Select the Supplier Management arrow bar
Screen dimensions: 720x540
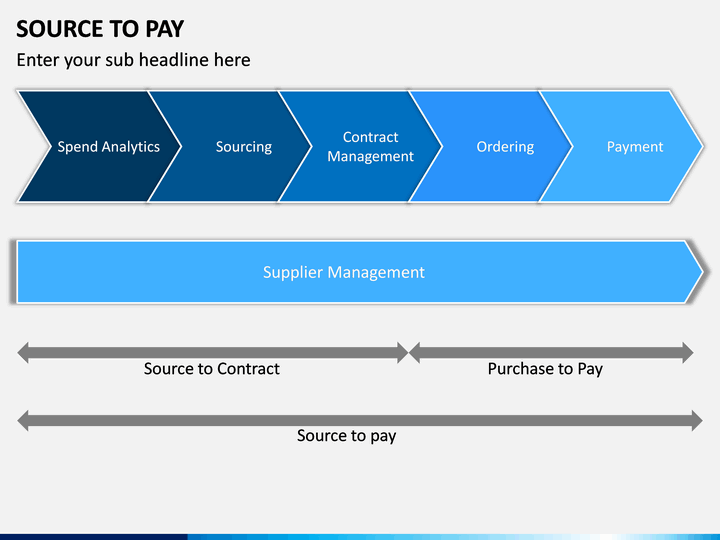coord(360,272)
